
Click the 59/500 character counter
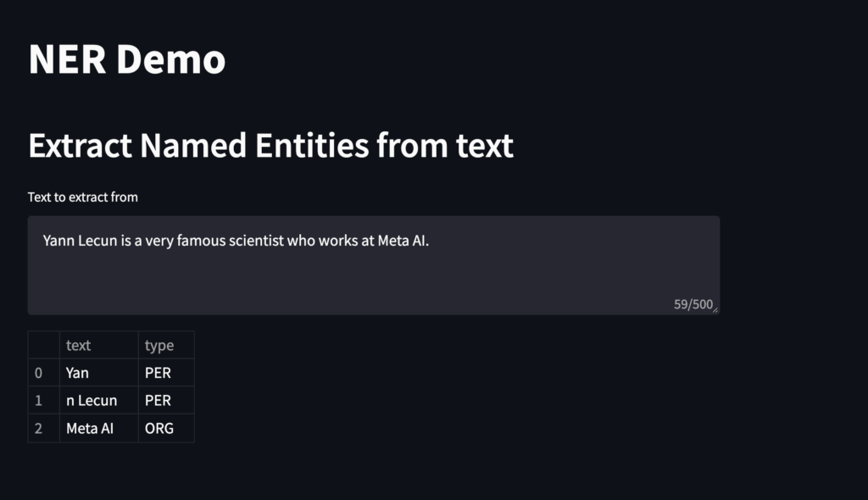tap(693, 304)
